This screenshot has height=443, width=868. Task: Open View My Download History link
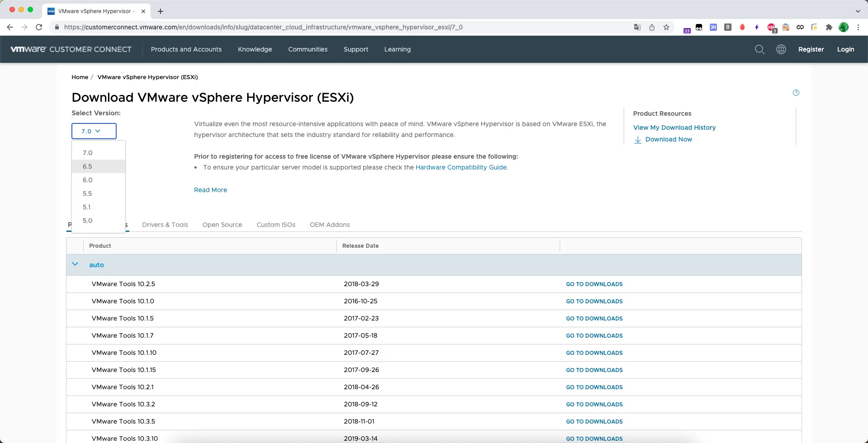674,127
